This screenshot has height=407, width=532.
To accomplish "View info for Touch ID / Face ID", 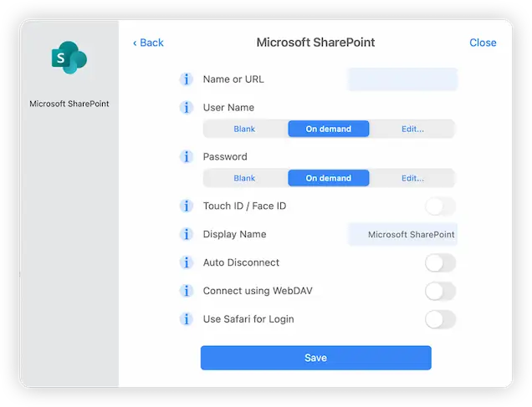I will tap(186, 206).
